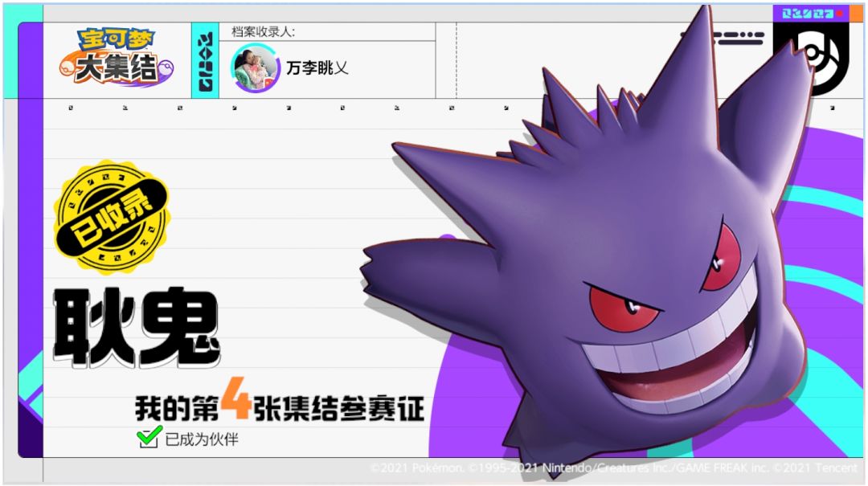Click the 档案收录人 label
The width and height of the screenshot is (868, 486).
[x=263, y=32]
